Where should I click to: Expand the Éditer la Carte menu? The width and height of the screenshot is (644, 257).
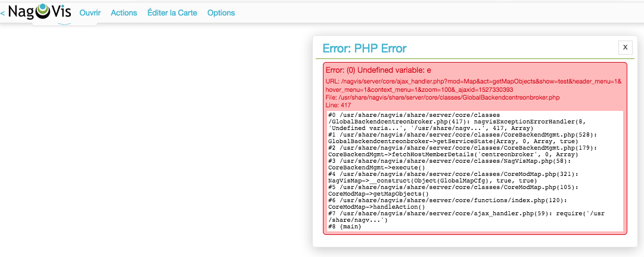tap(172, 13)
